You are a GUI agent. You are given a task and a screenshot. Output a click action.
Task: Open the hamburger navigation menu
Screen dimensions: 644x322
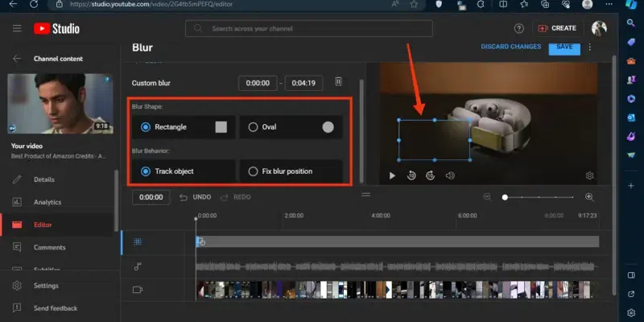17,28
